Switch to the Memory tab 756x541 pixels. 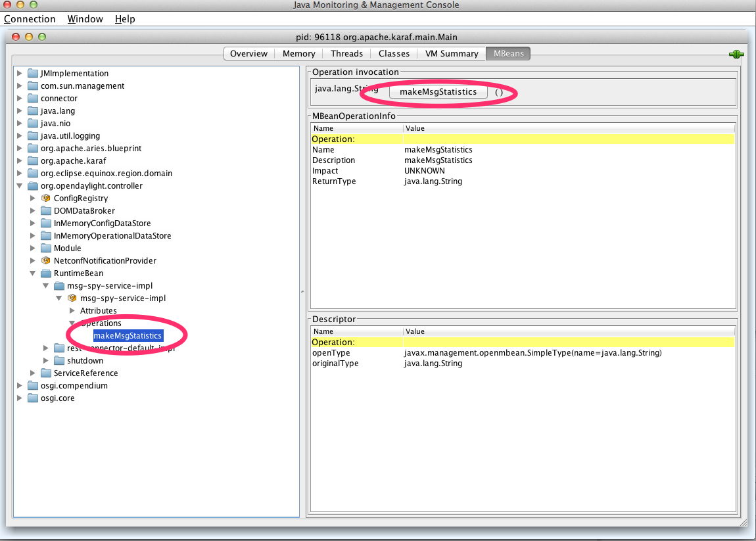tap(299, 53)
